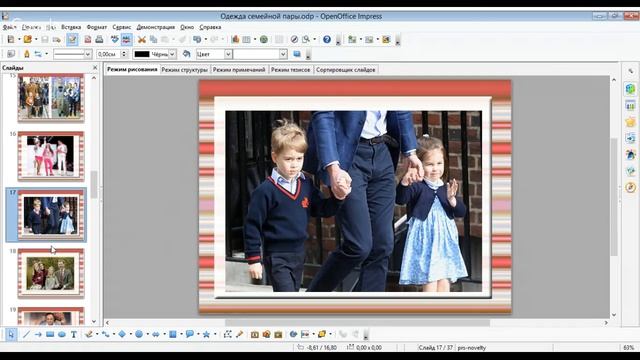The image size is (640, 360).
Task: Open the Navigator compass icon in the toolbar
Action: pos(294,40)
